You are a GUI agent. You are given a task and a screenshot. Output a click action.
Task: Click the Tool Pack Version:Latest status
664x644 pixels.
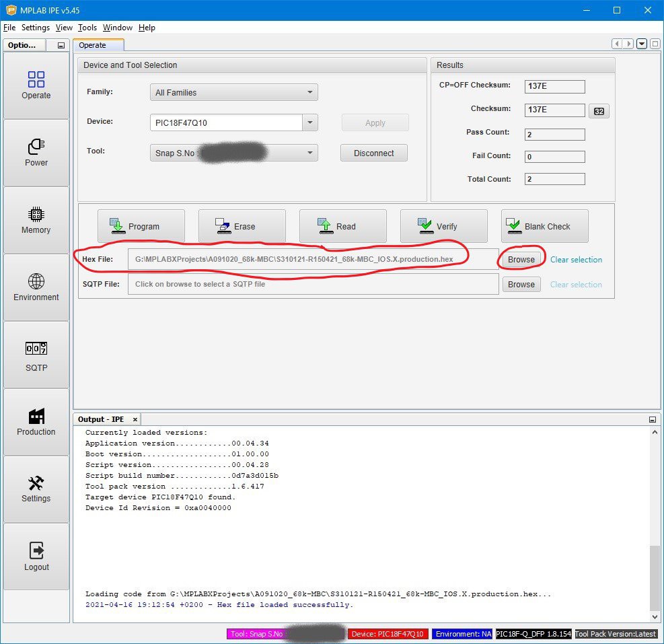point(616,634)
